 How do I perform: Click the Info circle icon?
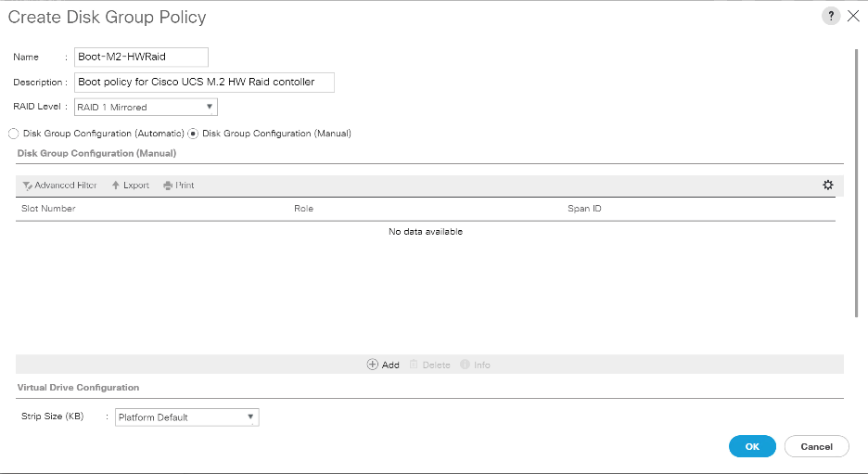[465, 365]
